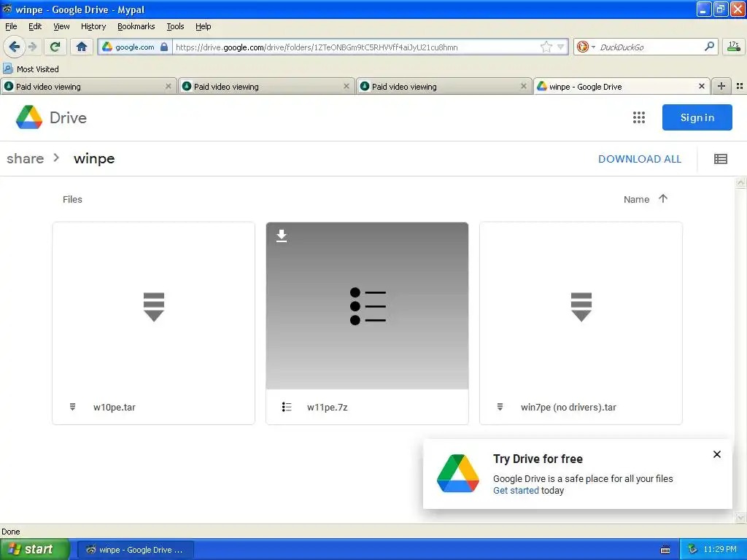Close the first Paid video viewing tab

(169, 86)
